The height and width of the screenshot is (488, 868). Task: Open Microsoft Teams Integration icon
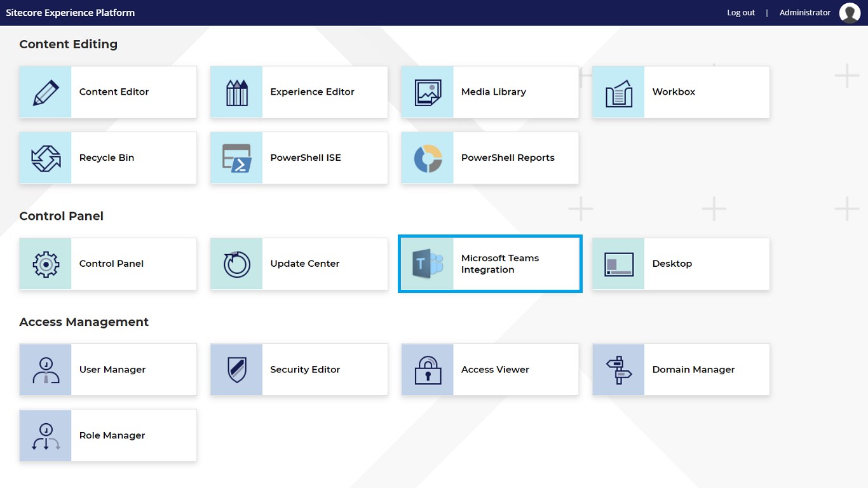[x=428, y=264]
